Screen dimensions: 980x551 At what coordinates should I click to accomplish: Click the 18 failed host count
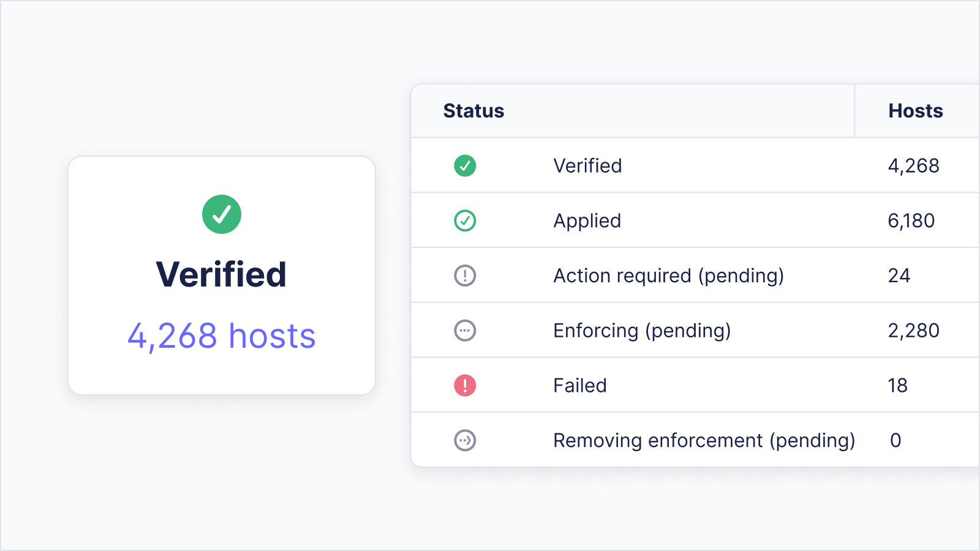pyautogui.click(x=898, y=386)
